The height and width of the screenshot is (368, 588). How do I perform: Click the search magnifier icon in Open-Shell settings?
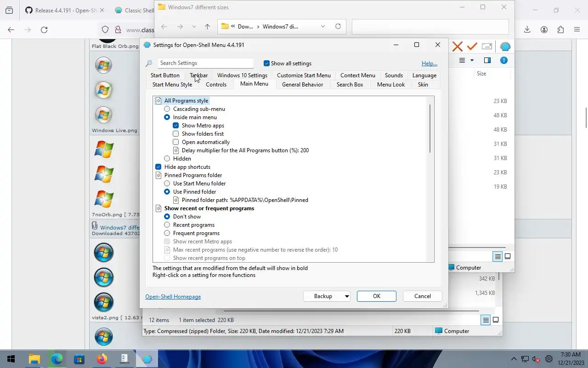[149, 63]
